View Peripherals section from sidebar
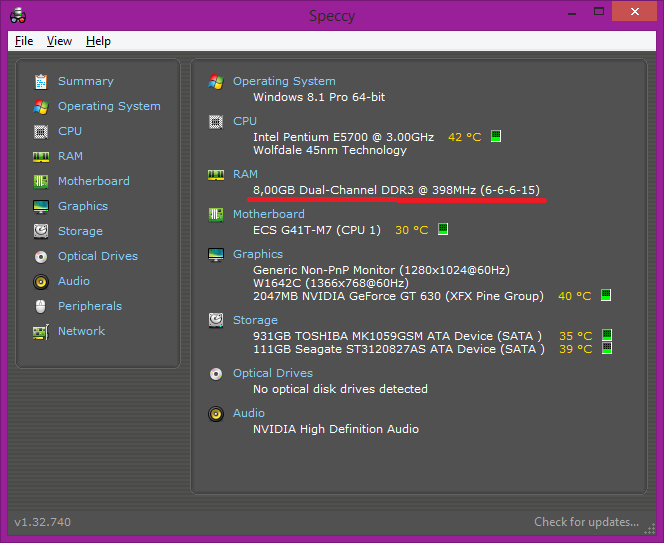The image size is (664, 543). click(90, 306)
